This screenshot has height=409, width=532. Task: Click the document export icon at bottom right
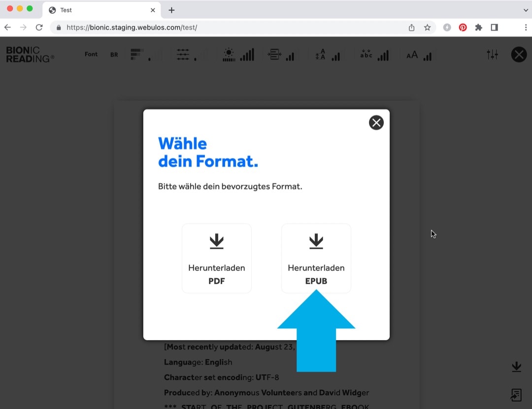pyautogui.click(x=516, y=395)
